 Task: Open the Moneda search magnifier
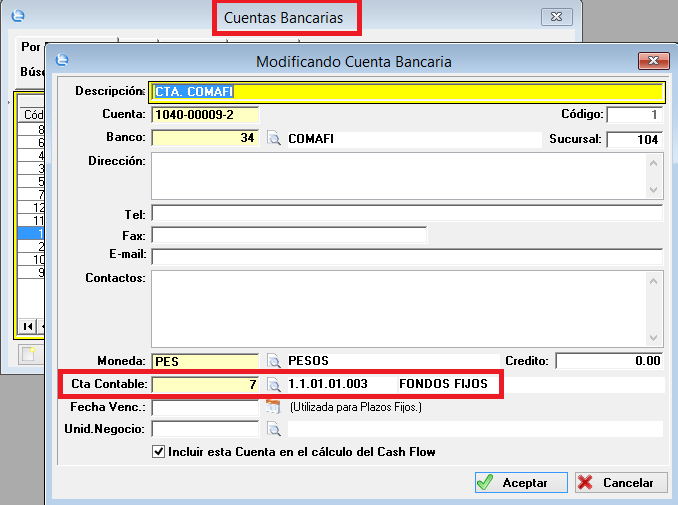tap(274, 361)
